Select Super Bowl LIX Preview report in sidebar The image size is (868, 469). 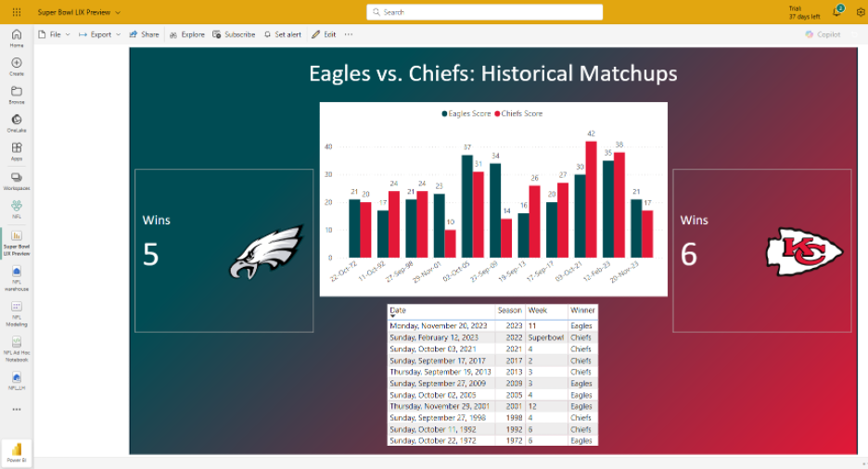click(17, 244)
